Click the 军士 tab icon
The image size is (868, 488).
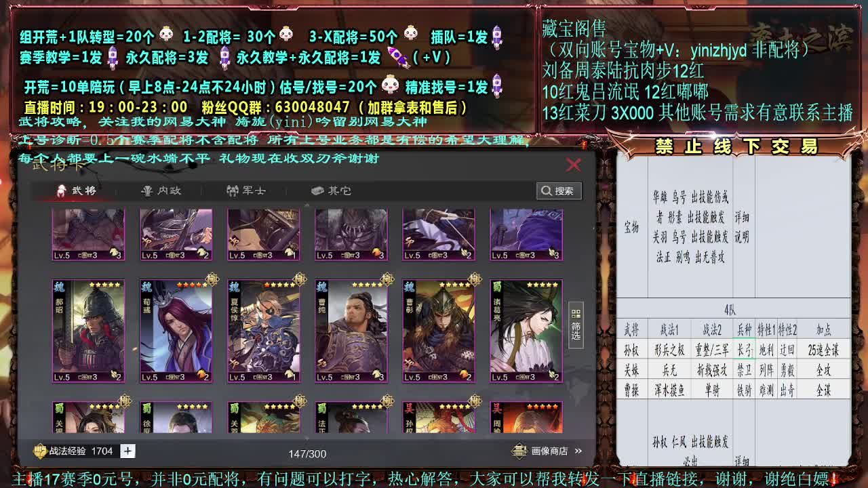[x=232, y=190]
